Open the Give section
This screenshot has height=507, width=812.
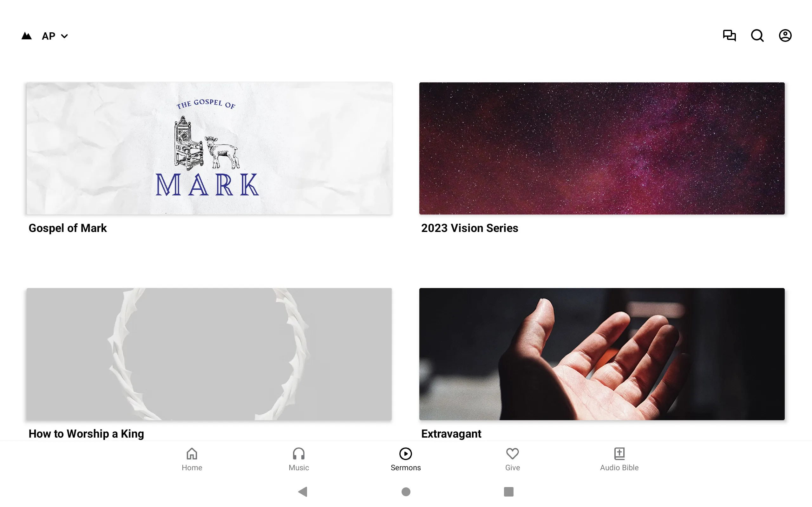coord(512,459)
